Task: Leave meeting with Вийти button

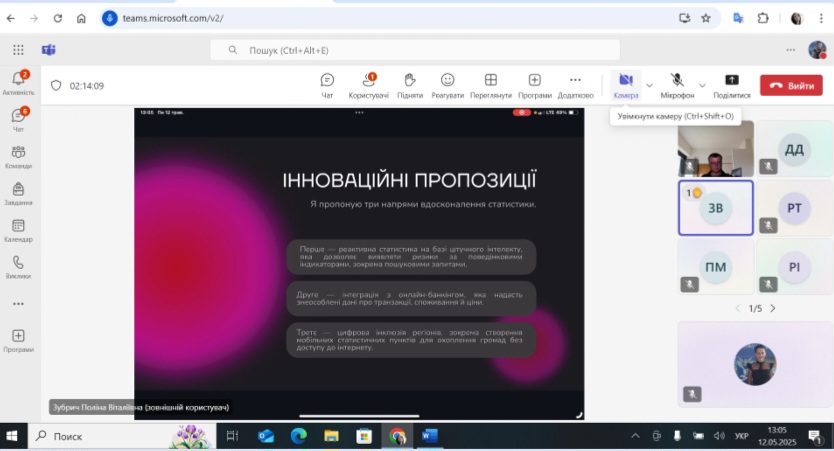Action: (791, 85)
